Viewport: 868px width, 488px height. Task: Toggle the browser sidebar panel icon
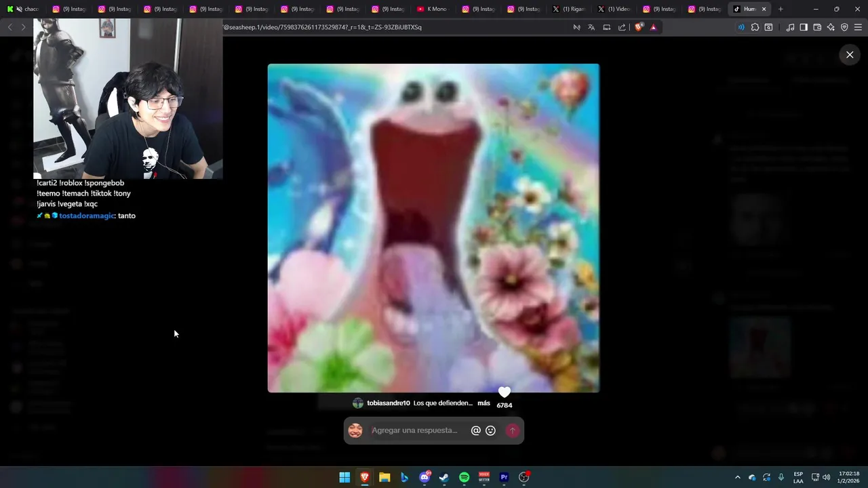click(x=804, y=27)
